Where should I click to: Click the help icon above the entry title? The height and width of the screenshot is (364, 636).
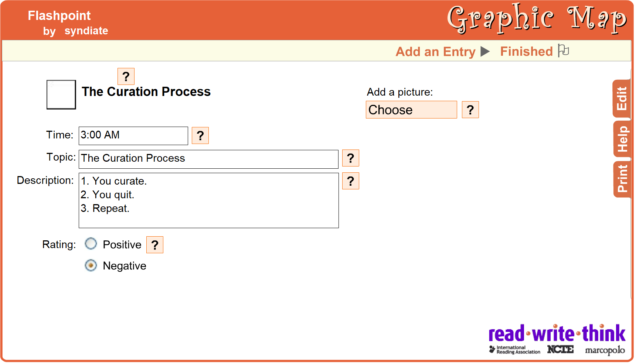pos(126,76)
